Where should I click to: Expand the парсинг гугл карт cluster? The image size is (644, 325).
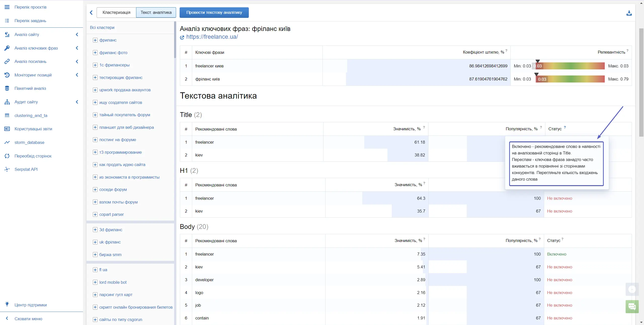95,295
